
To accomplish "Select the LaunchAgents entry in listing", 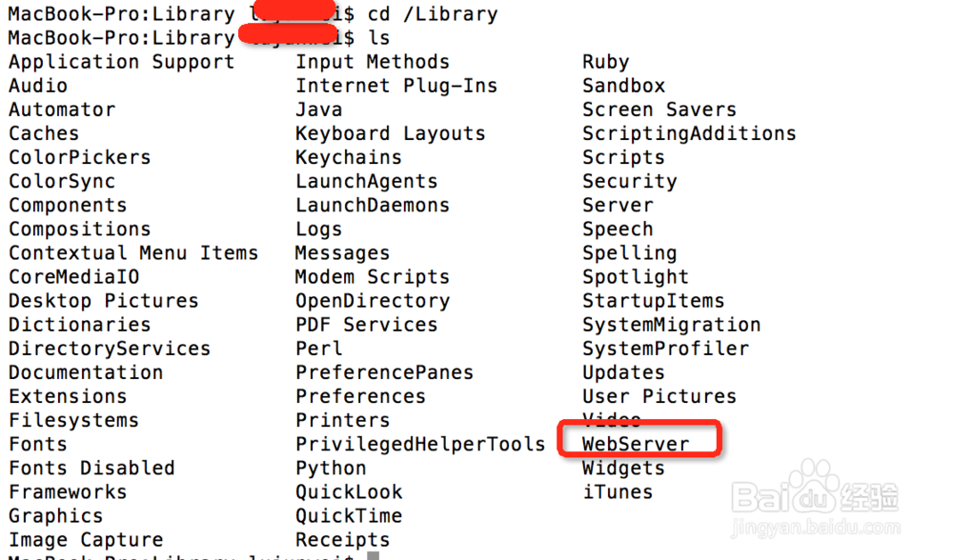I will tap(367, 182).
